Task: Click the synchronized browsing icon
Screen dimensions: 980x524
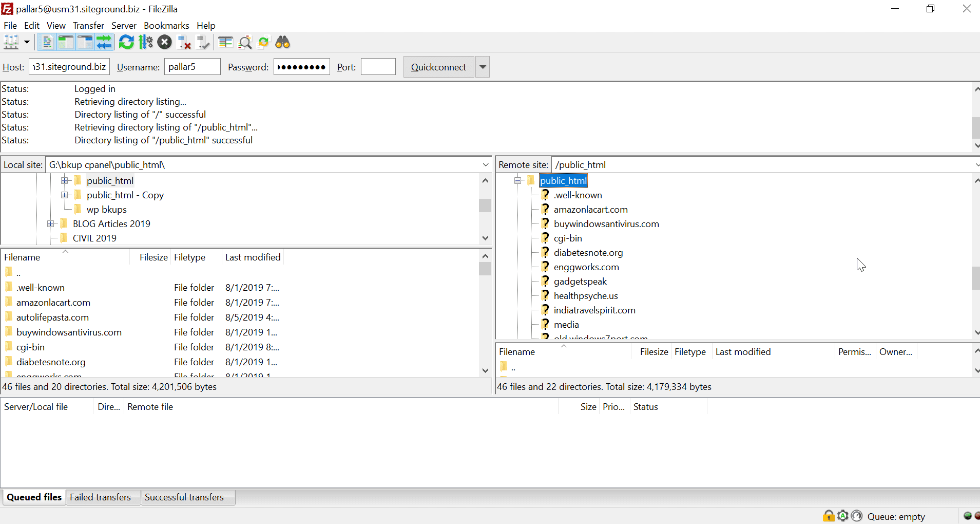Action: coord(263,42)
